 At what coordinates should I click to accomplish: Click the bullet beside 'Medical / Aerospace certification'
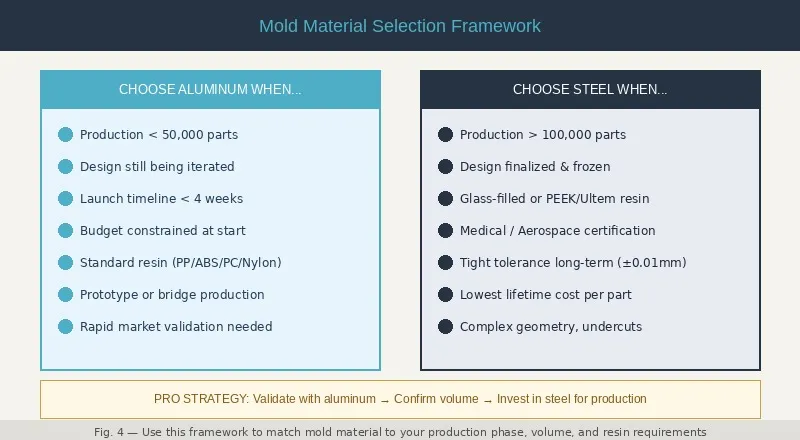click(445, 231)
